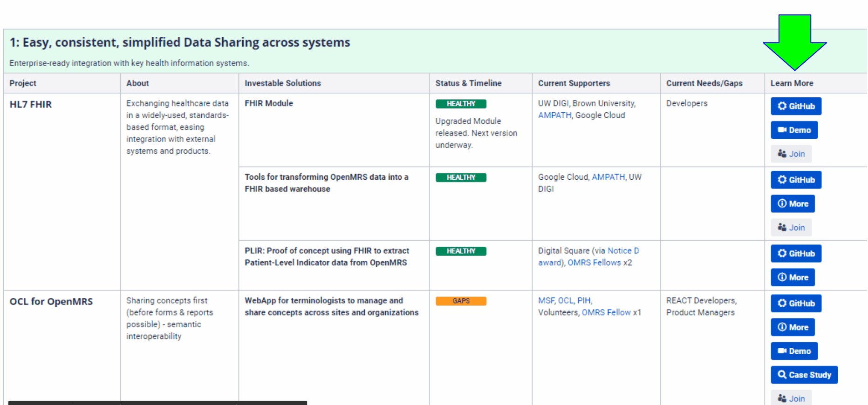The width and height of the screenshot is (868, 405).
Task: Watch the Demo for FHIR Module
Action: click(794, 130)
